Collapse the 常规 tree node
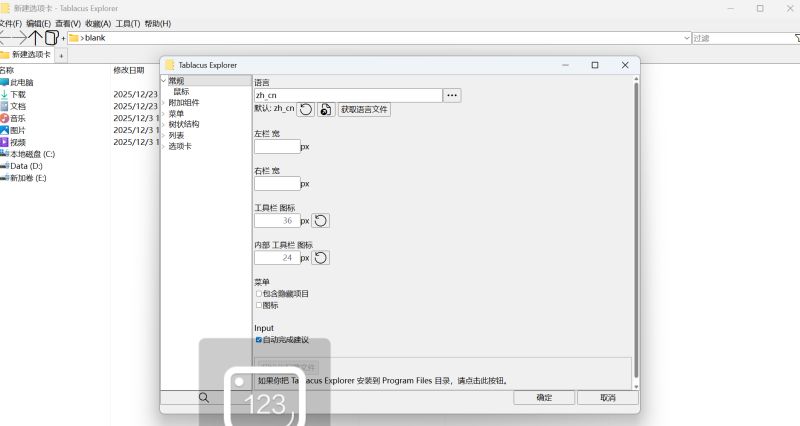The image size is (800, 426). pos(164,81)
